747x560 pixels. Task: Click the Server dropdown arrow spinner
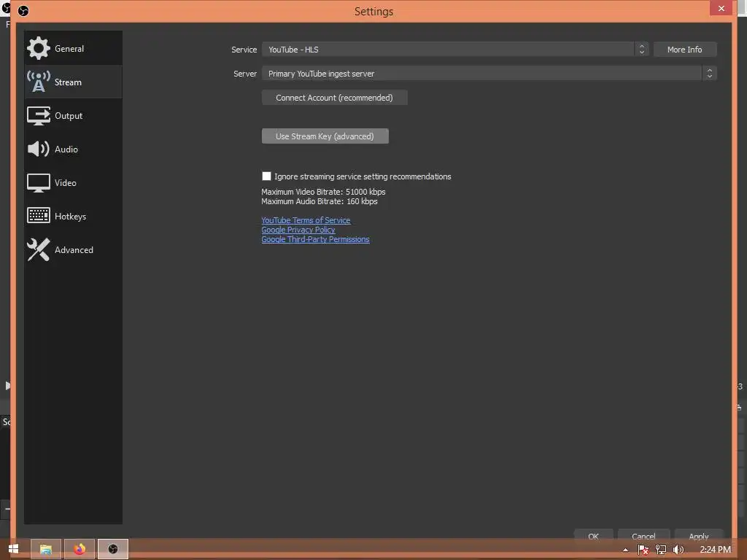709,74
